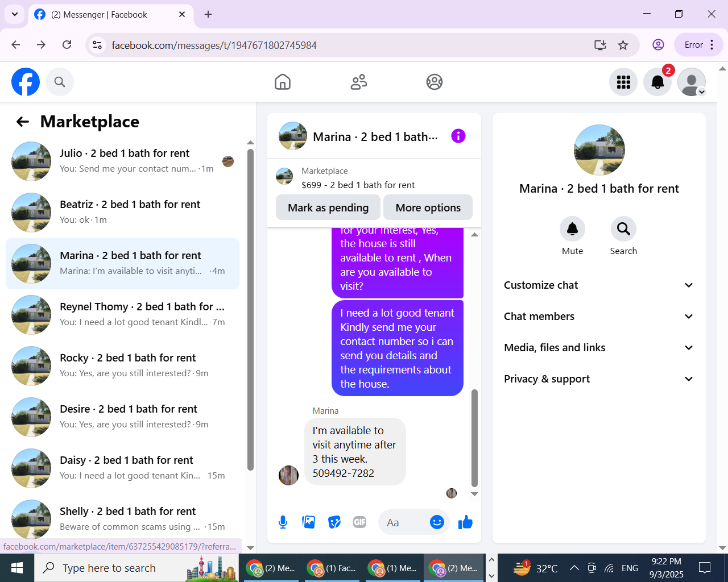Send a voice clip with microphone icon
The width and height of the screenshot is (728, 582).
pyautogui.click(x=283, y=522)
